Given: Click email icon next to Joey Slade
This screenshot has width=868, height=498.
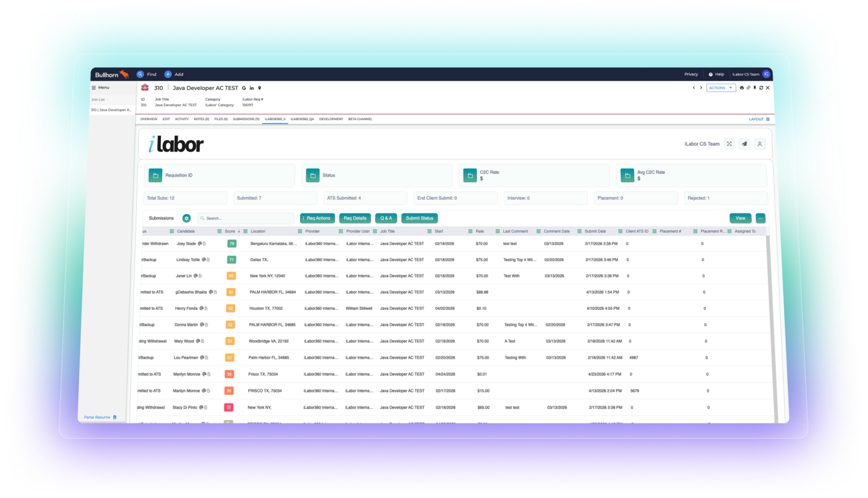Looking at the screenshot, I should [x=200, y=244].
